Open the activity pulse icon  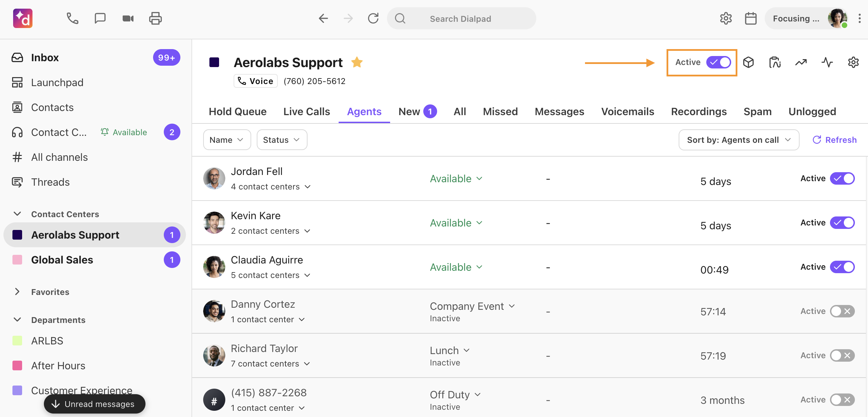pyautogui.click(x=827, y=62)
